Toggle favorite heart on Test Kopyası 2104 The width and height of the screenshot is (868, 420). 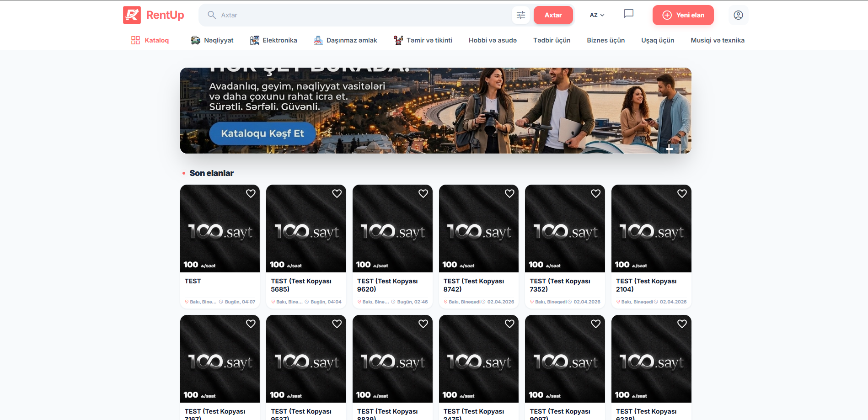coord(682,193)
